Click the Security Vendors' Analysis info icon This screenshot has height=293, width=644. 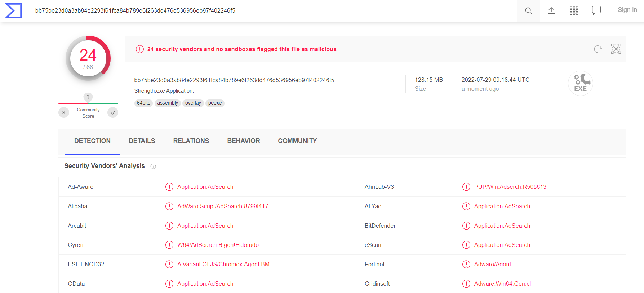pos(153,166)
